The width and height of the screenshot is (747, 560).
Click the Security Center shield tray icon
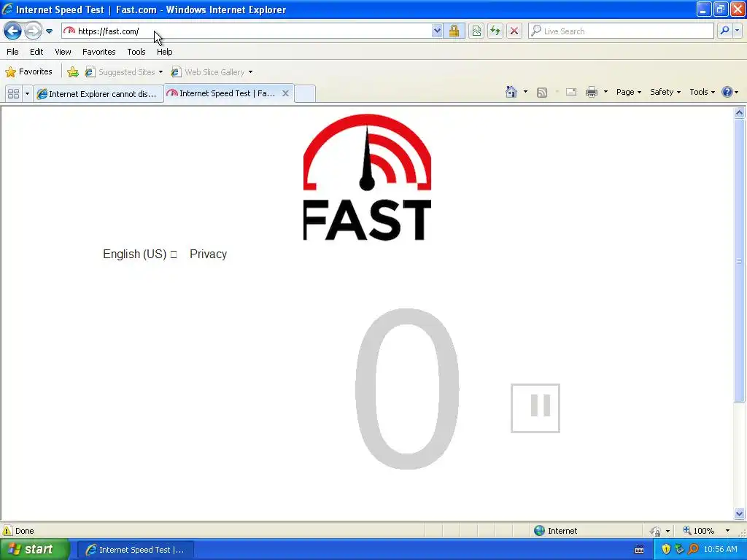[666, 549]
